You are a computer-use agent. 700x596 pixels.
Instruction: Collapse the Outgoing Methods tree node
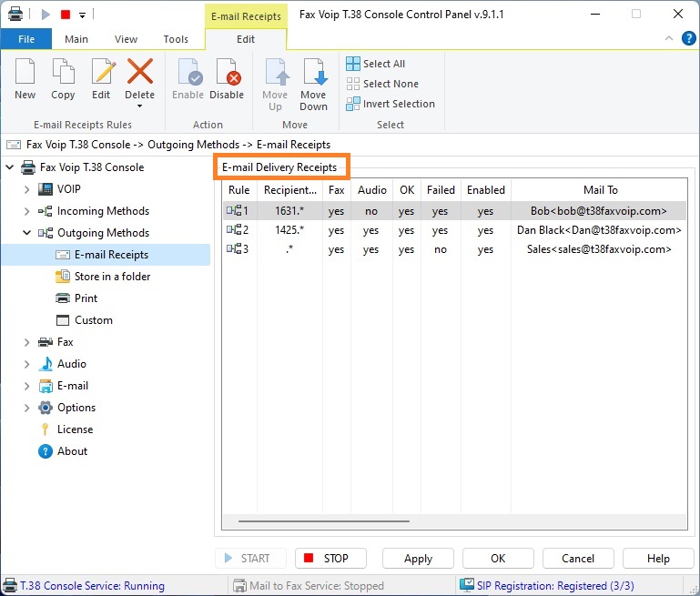(26, 233)
